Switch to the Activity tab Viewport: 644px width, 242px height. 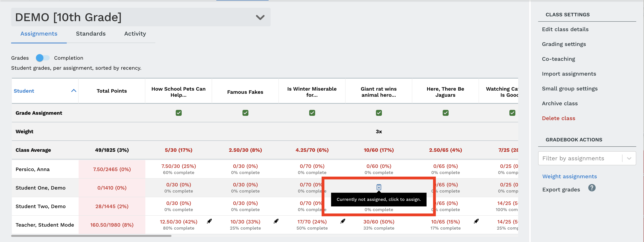tap(135, 34)
